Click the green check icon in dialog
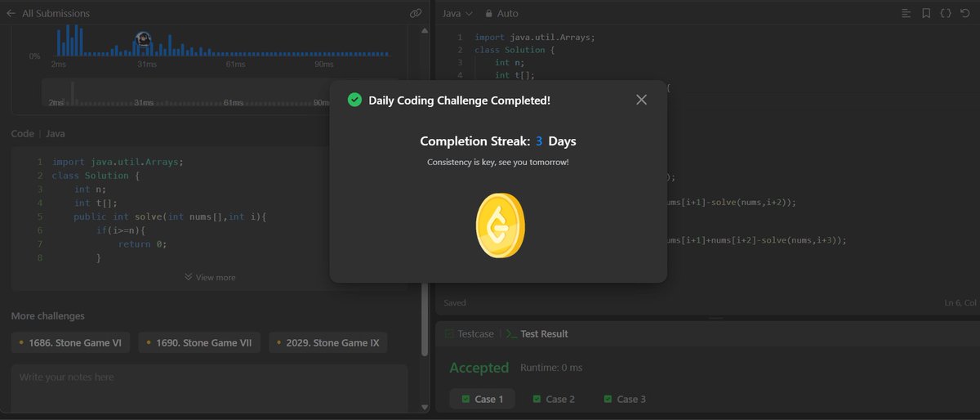This screenshot has height=420, width=980. [x=354, y=100]
